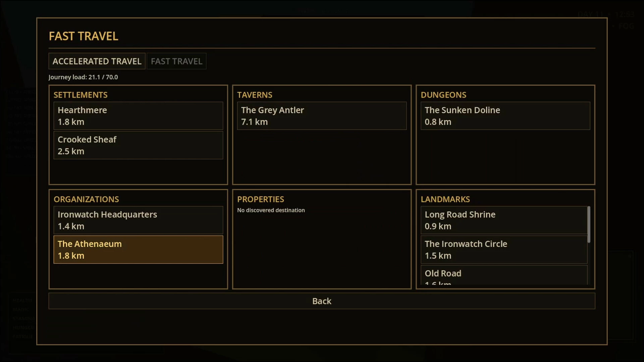Select Hearthmere settlement destination
This screenshot has height=362, width=644.
pos(138,116)
